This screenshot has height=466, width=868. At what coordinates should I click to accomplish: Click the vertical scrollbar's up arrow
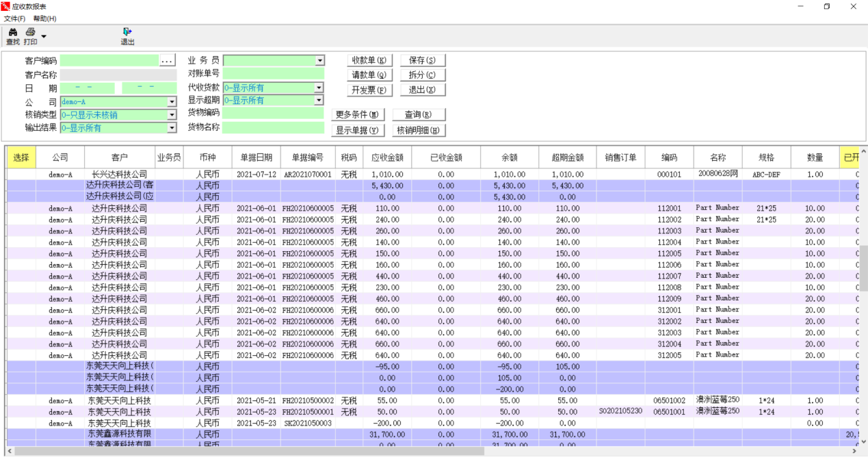(863, 151)
